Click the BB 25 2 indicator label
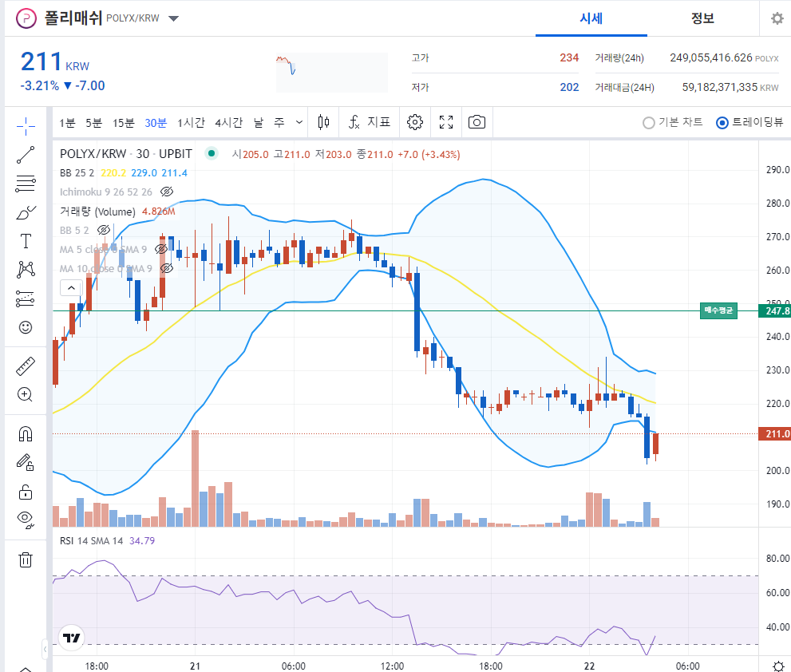 point(77,173)
